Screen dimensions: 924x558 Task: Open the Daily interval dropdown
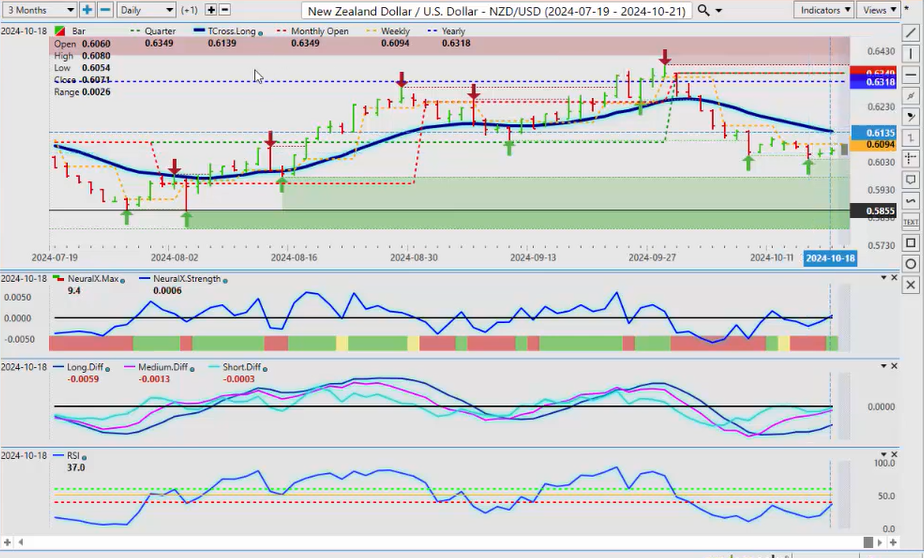pyautogui.click(x=145, y=10)
